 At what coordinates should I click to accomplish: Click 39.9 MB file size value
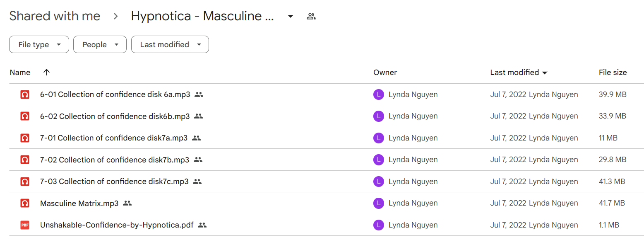(613, 94)
